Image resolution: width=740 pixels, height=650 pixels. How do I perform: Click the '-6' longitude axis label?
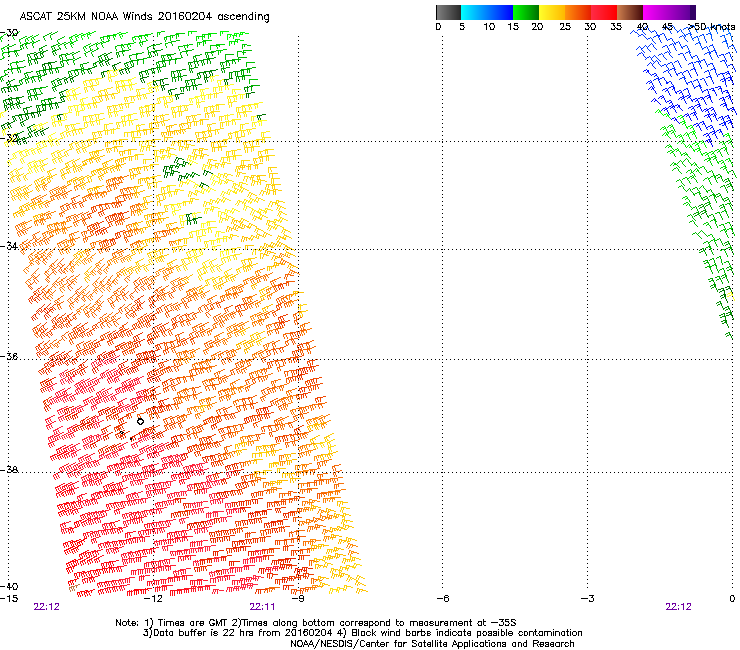tap(442, 599)
